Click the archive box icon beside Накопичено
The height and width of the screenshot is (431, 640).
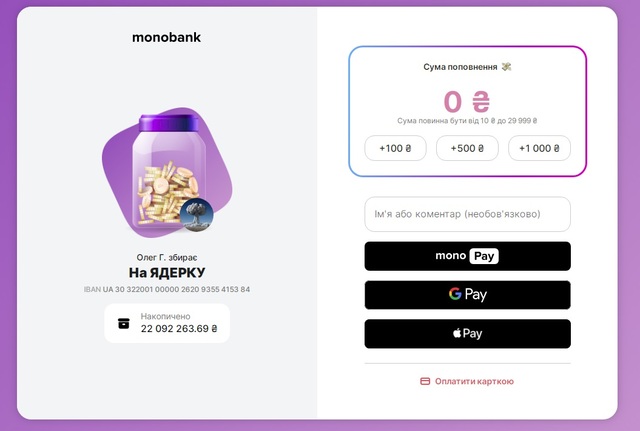point(124,323)
